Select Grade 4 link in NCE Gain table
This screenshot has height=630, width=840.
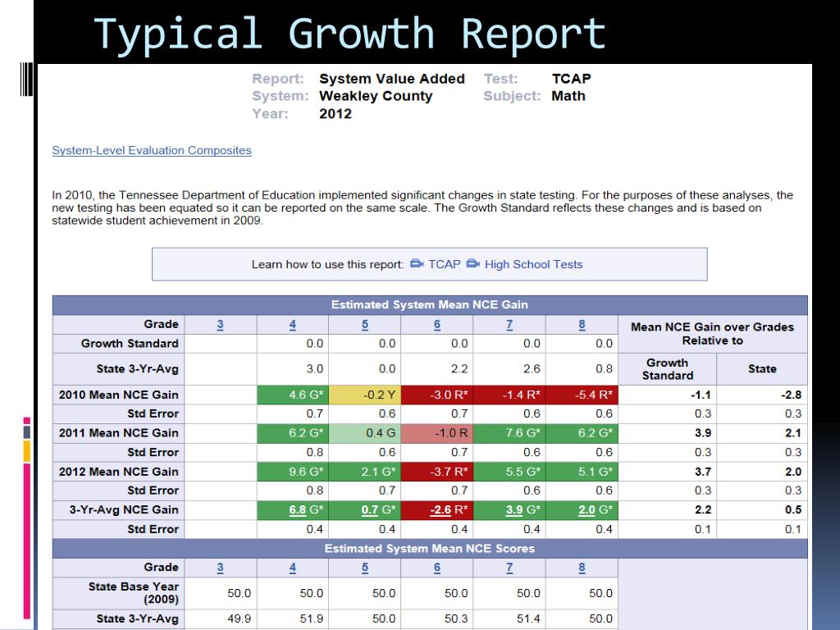pyautogui.click(x=293, y=325)
